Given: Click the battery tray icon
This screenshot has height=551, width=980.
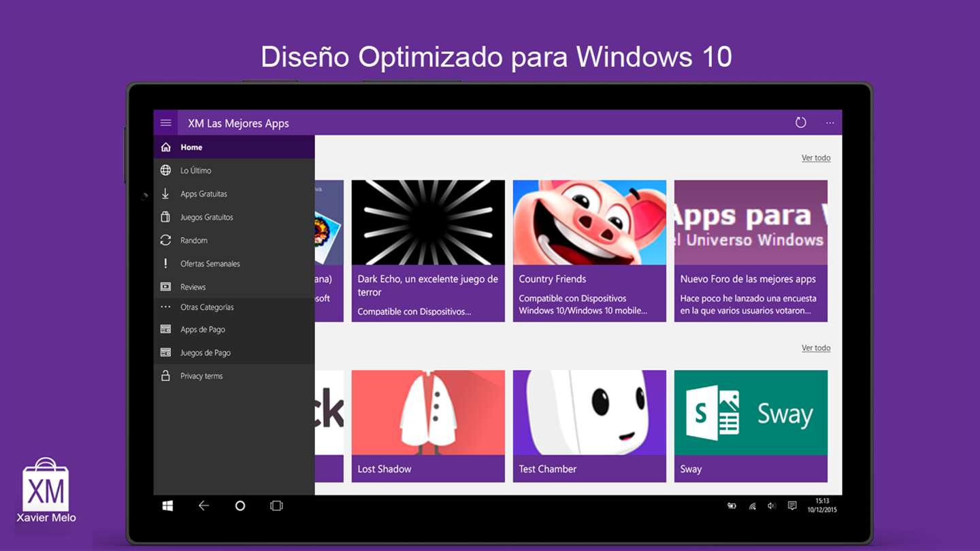Looking at the screenshot, I should pos(732,505).
